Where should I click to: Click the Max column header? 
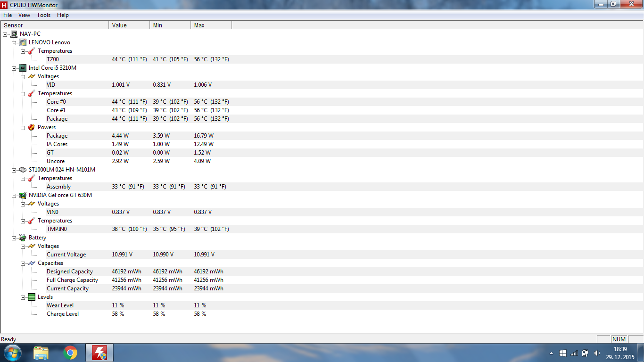coord(211,25)
